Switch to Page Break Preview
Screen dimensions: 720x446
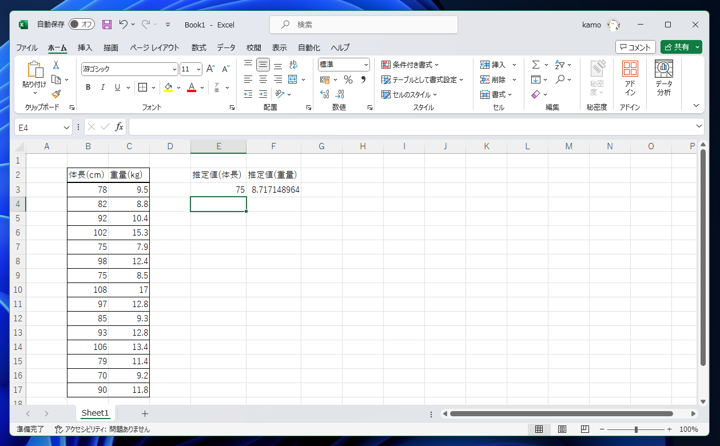tap(585, 429)
